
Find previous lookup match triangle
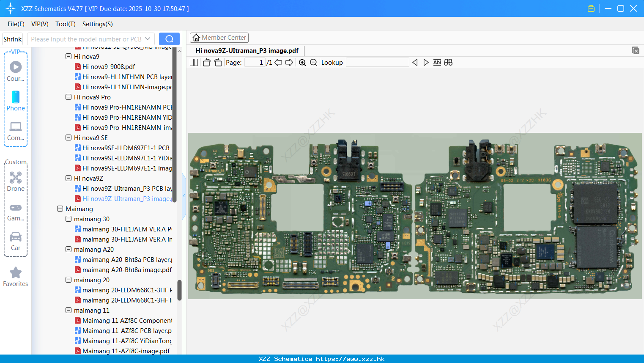pyautogui.click(x=415, y=63)
